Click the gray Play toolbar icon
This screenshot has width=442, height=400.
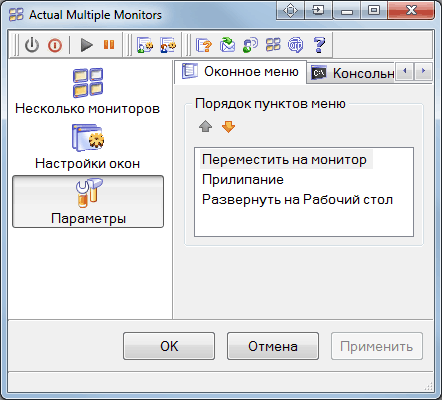point(87,45)
